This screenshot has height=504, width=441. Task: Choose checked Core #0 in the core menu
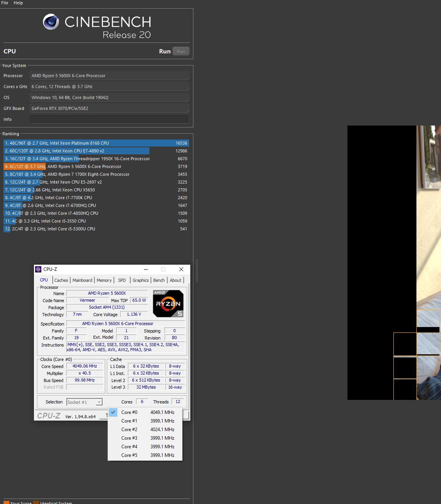145,412
